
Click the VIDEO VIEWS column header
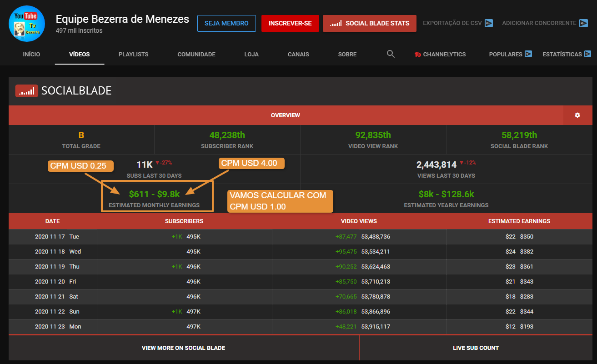tap(359, 221)
